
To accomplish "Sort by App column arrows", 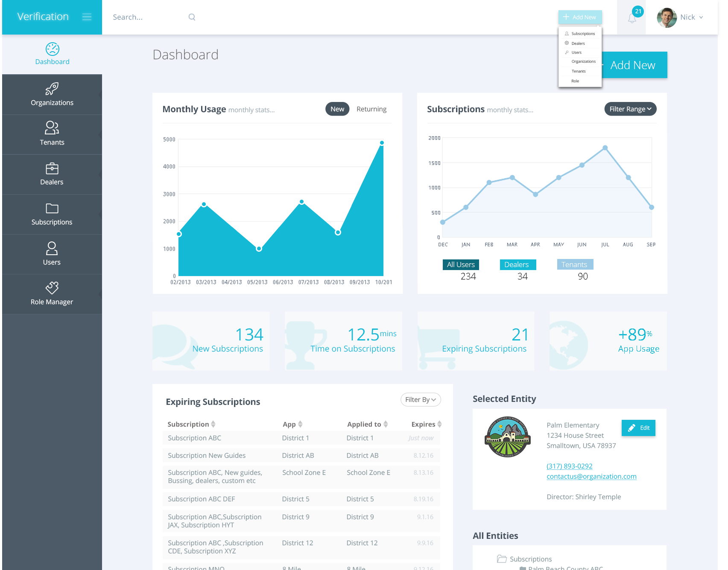I will point(300,424).
